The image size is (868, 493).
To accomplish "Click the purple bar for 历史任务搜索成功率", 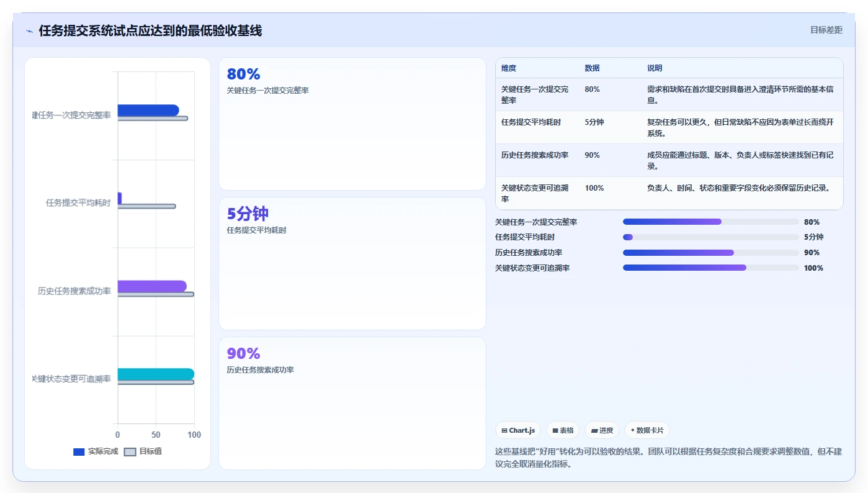I will [152, 286].
